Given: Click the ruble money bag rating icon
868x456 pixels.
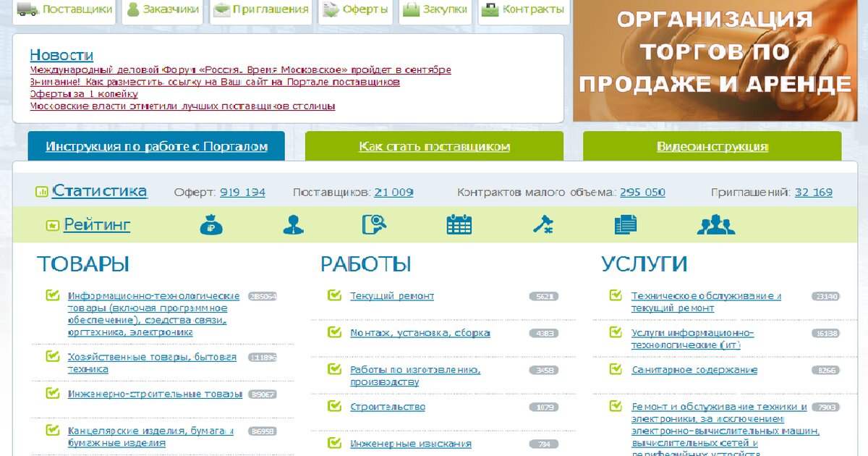Looking at the screenshot, I should click(x=211, y=225).
